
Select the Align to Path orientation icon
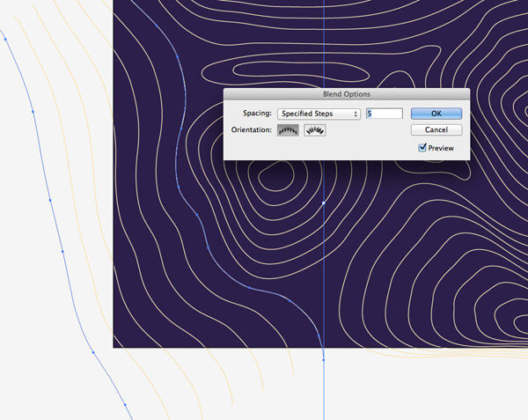[x=315, y=130]
